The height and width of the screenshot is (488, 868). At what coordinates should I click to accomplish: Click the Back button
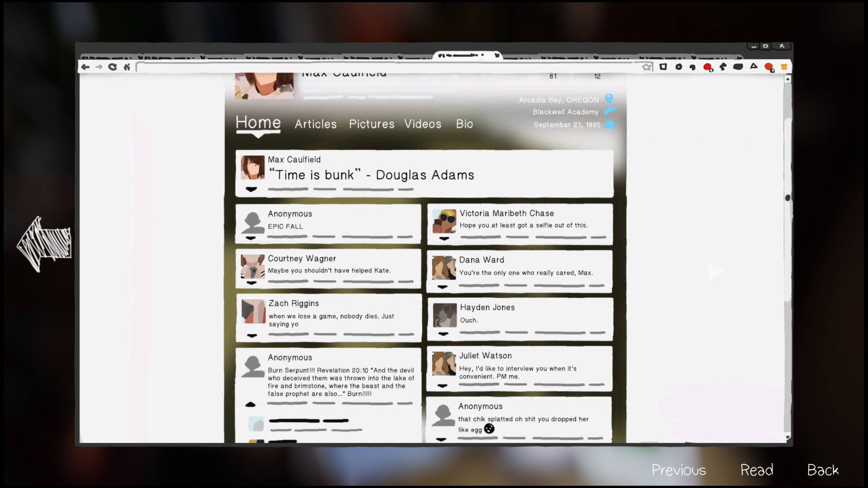click(823, 470)
